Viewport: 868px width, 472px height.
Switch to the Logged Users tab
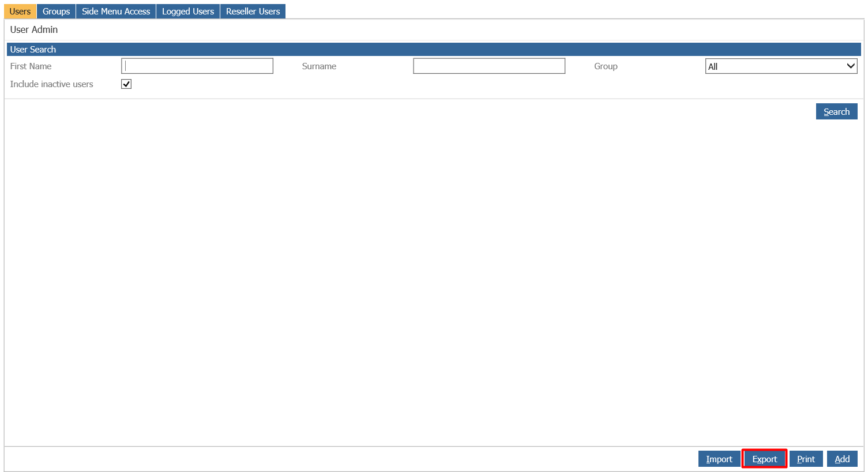coord(188,12)
